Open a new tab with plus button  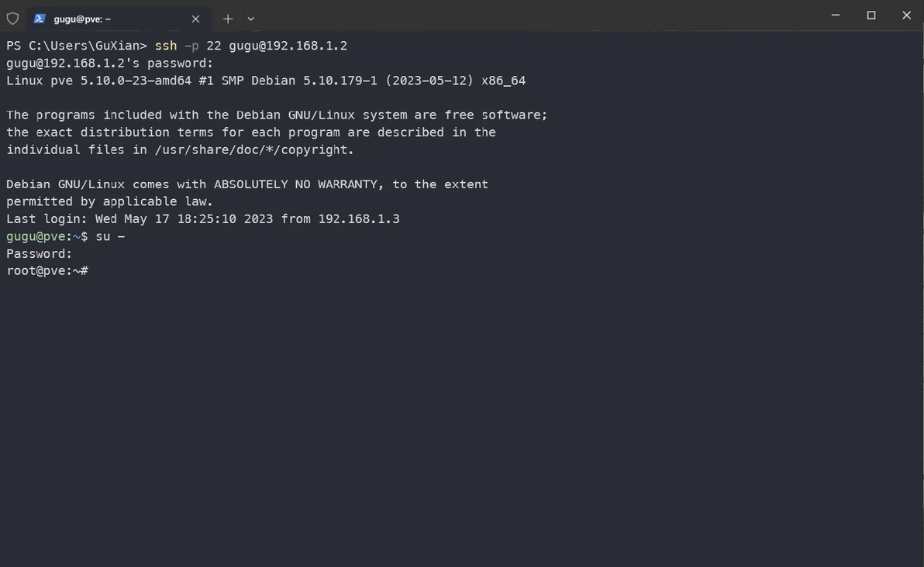click(x=227, y=19)
